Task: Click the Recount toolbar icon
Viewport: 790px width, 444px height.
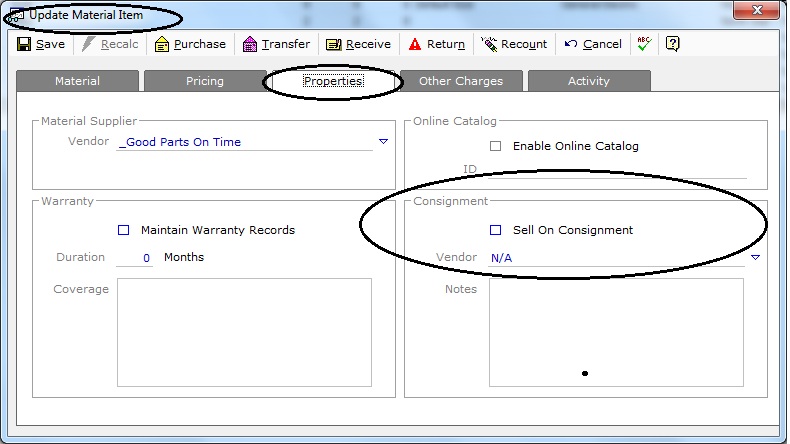Action: (x=489, y=44)
